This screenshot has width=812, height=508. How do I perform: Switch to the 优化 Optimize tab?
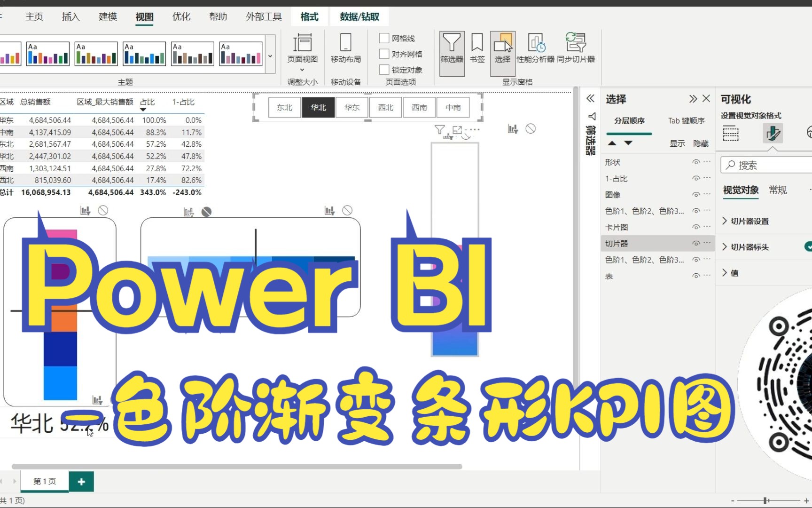181,17
